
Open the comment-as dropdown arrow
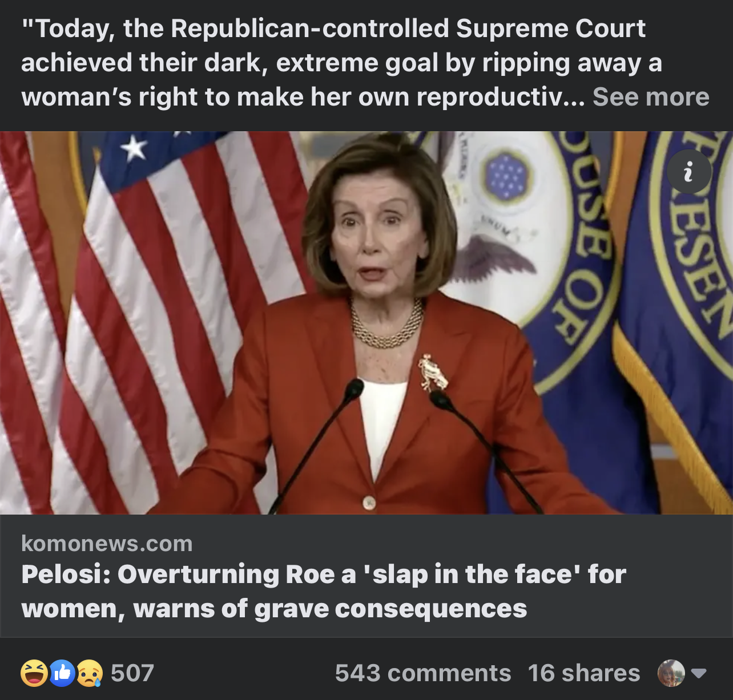[699, 673]
